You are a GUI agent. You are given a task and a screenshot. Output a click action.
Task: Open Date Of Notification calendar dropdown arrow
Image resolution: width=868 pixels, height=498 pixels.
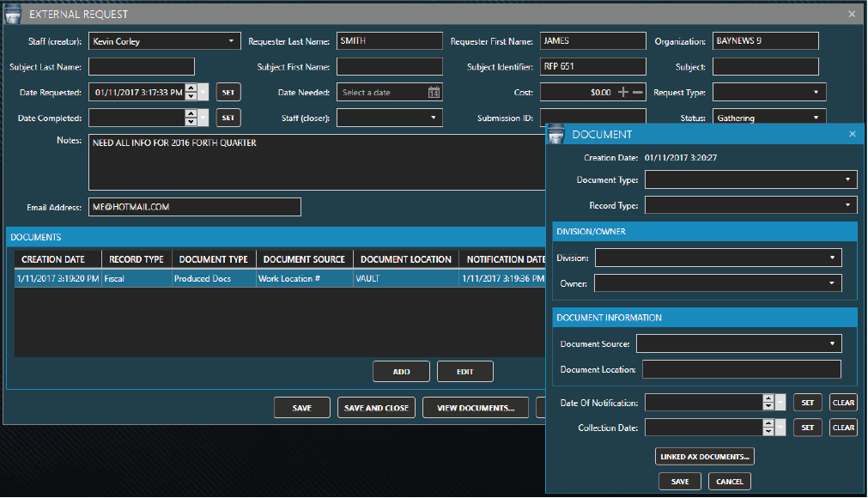click(x=780, y=403)
